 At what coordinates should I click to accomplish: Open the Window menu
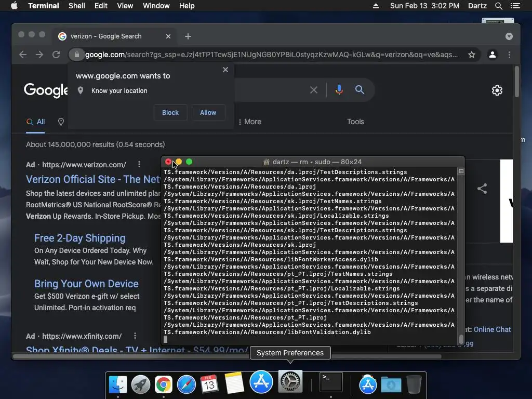[156, 6]
